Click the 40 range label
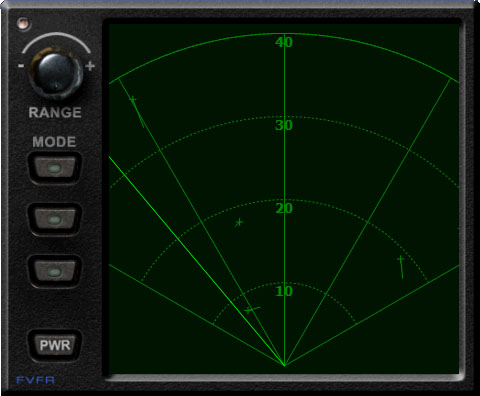Viewport: 480px width, 396px height. coord(284,42)
